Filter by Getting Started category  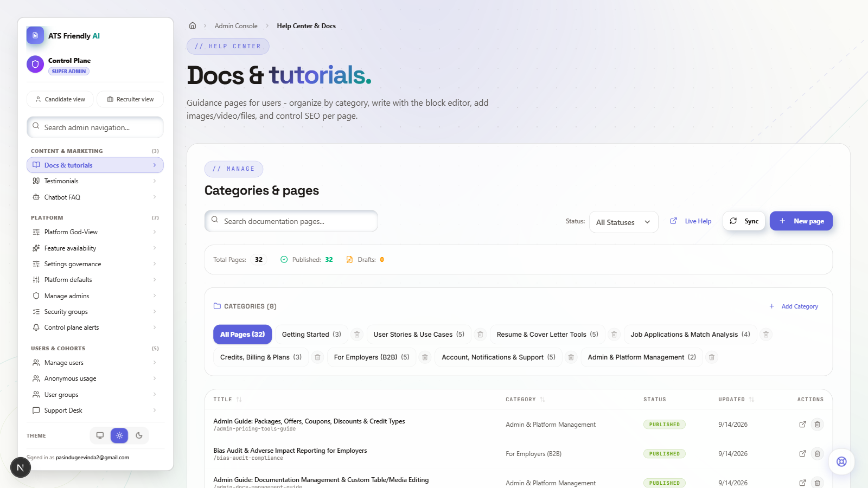coord(311,335)
